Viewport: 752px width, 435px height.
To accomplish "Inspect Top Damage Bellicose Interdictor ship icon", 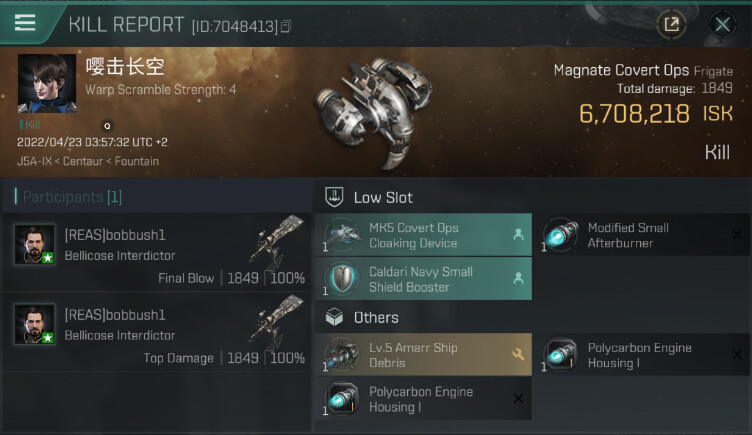I will point(275,318).
